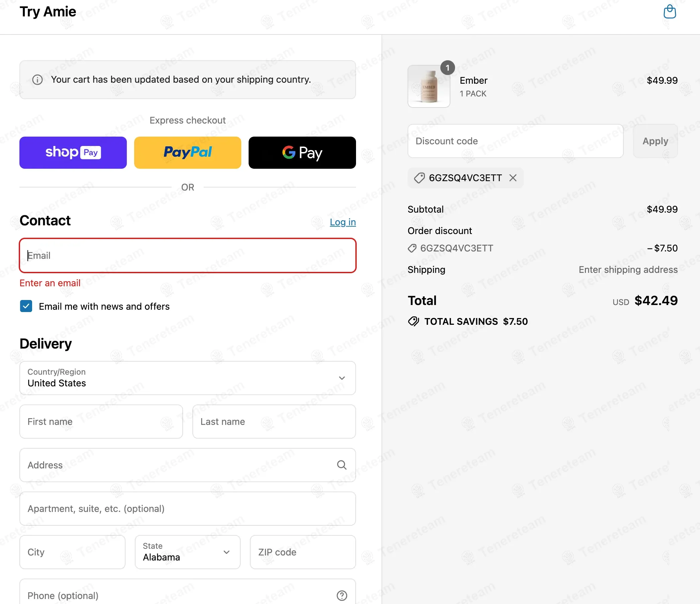Screen dimensions: 700x604
Task: Go to Try Amie store home
Action: click(x=48, y=12)
